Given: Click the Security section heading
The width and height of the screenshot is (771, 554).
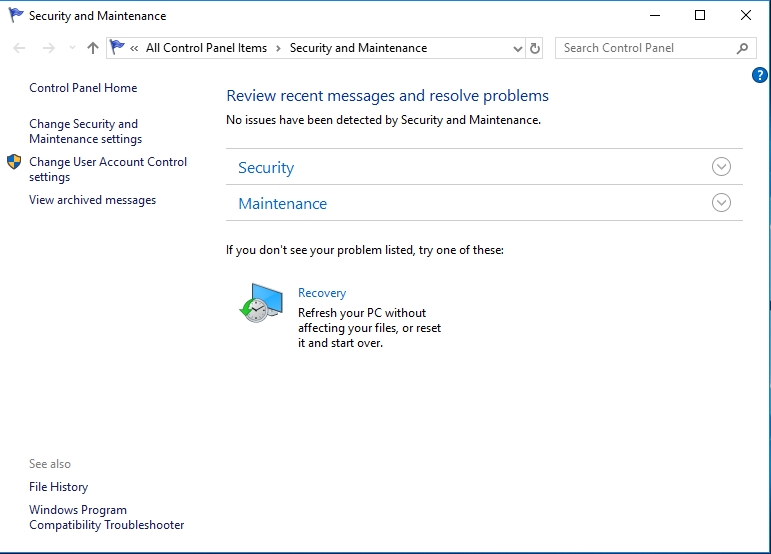Looking at the screenshot, I should point(266,168).
